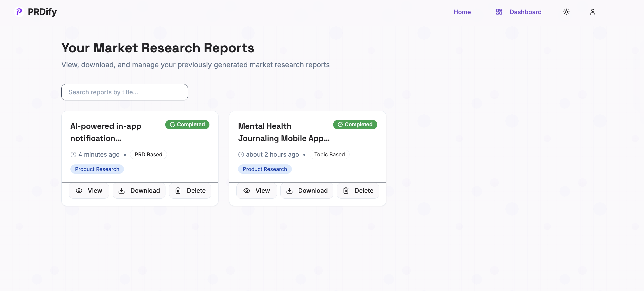Delete the Mental Health Journaling report
The image size is (644, 291).
tap(358, 191)
